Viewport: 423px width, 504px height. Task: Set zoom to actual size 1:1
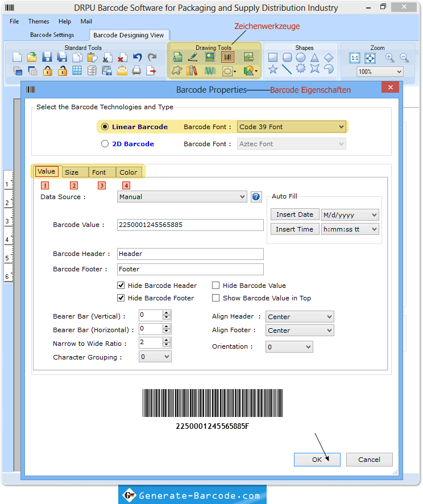tap(355, 58)
